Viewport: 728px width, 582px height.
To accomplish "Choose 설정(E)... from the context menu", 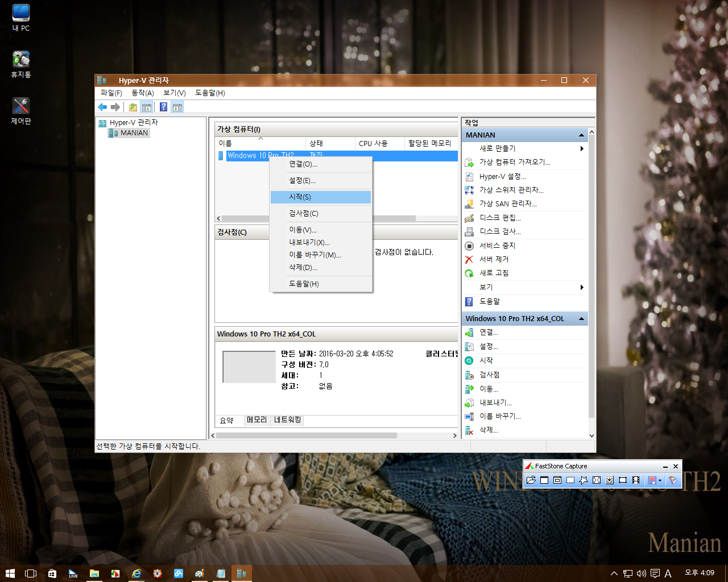I will [x=321, y=181].
